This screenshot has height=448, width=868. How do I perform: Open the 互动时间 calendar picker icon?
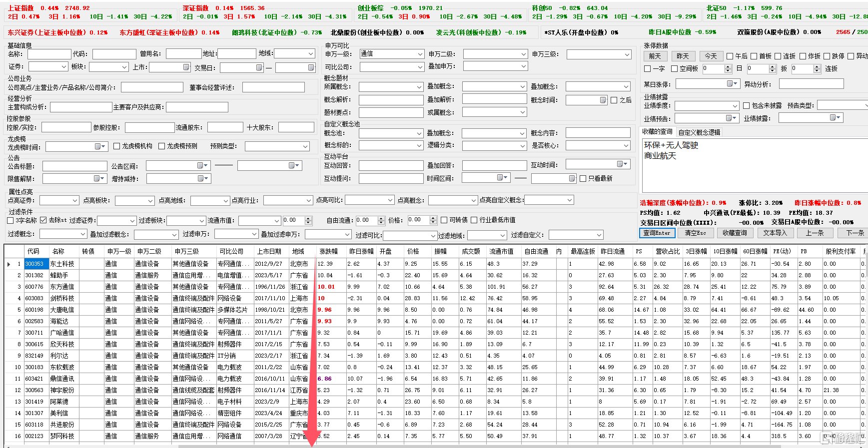click(620, 164)
